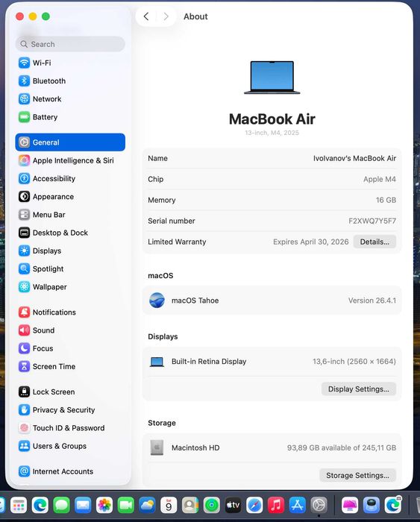Select Battery in the sidebar

click(x=70, y=117)
